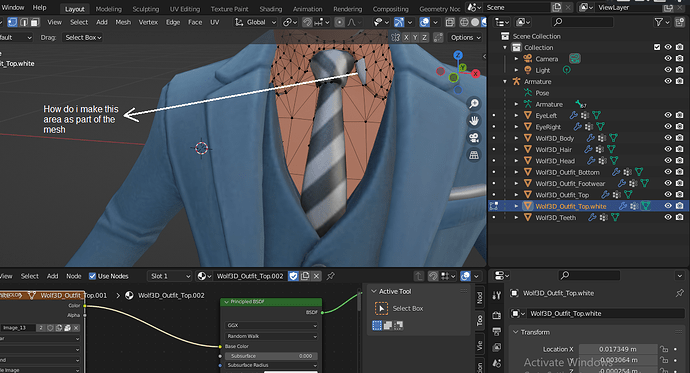690x373 pixels.
Task: Toggle overlays icon in viewport header
Action: [x=425, y=22]
